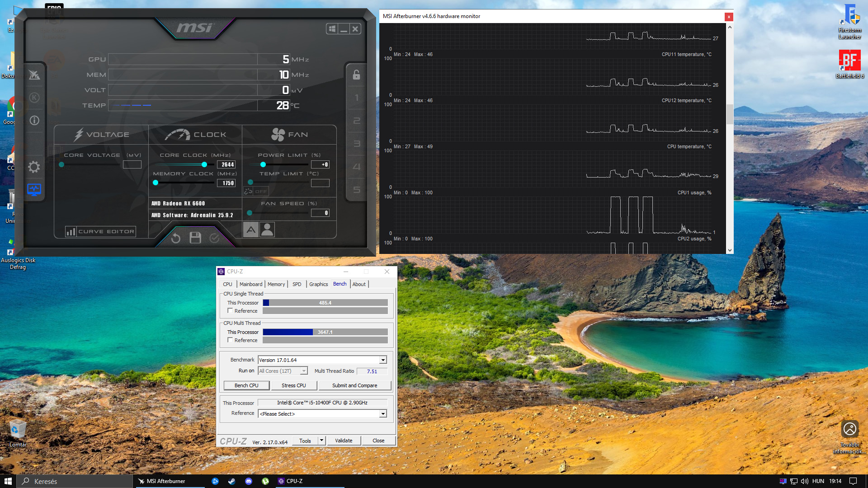Image resolution: width=868 pixels, height=488 pixels.
Task: Open the information icon in Afterburner sidebar
Action: 34,121
